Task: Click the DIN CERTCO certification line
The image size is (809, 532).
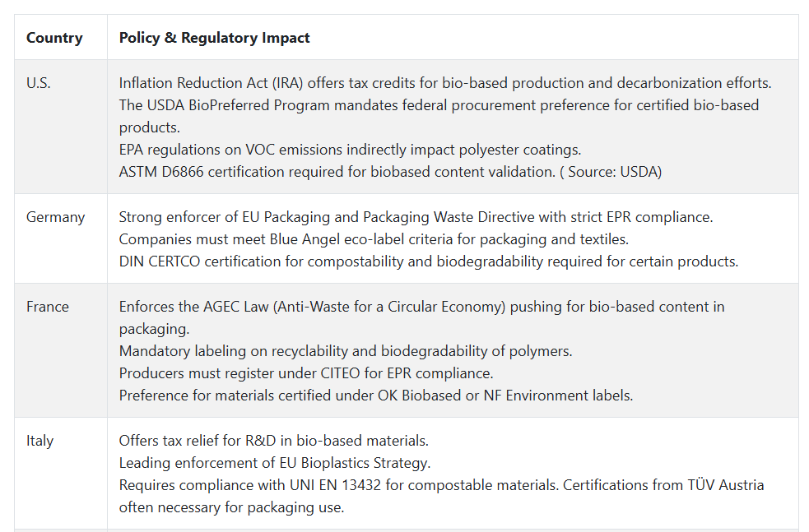Action: pos(429,261)
